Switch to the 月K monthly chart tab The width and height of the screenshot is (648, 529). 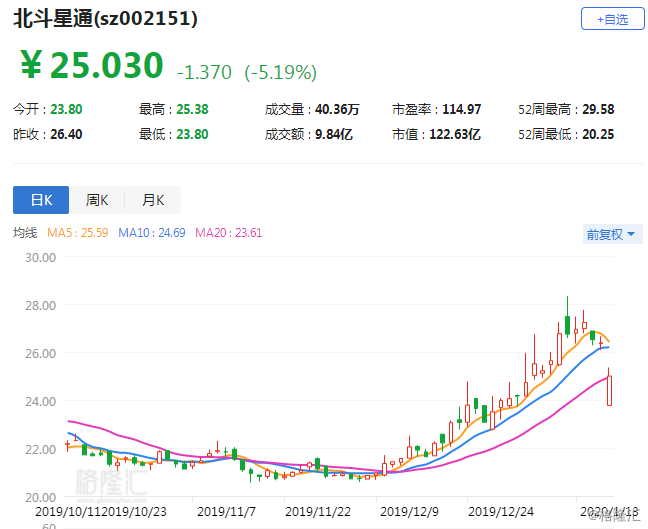coord(153,200)
